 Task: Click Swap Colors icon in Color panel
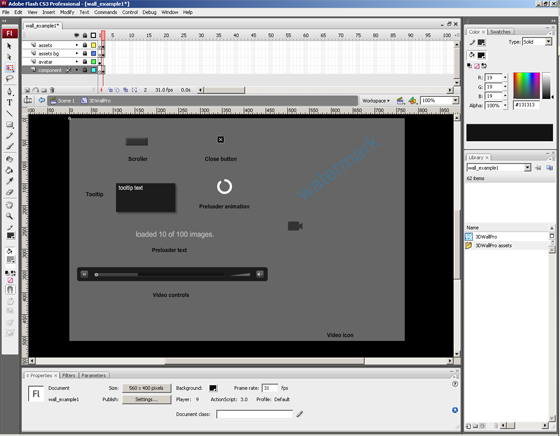coord(484,66)
